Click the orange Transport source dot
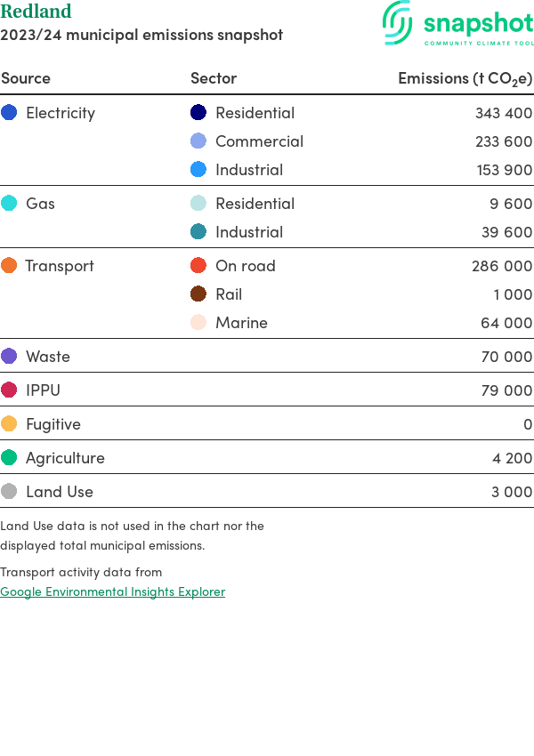 click(x=9, y=266)
